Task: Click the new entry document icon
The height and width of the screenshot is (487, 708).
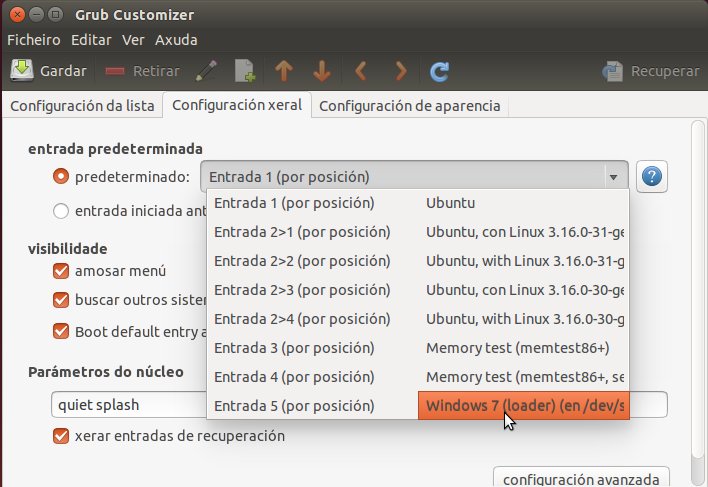Action: pos(245,71)
